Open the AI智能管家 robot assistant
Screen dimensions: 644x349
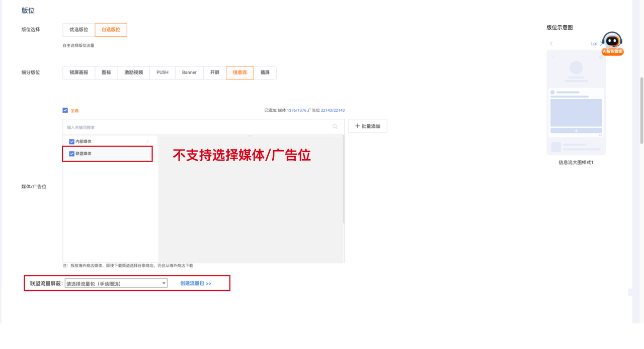pyautogui.click(x=612, y=43)
